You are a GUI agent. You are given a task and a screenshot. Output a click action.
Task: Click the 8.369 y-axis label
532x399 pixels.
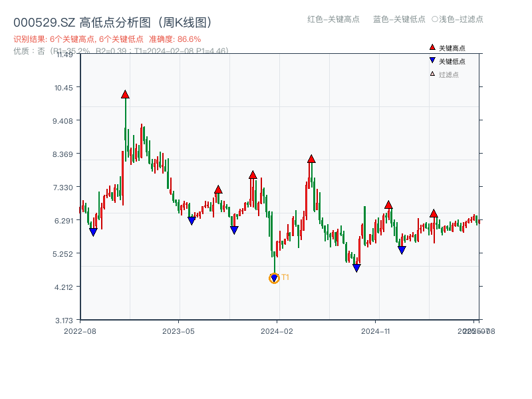(x=63, y=154)
